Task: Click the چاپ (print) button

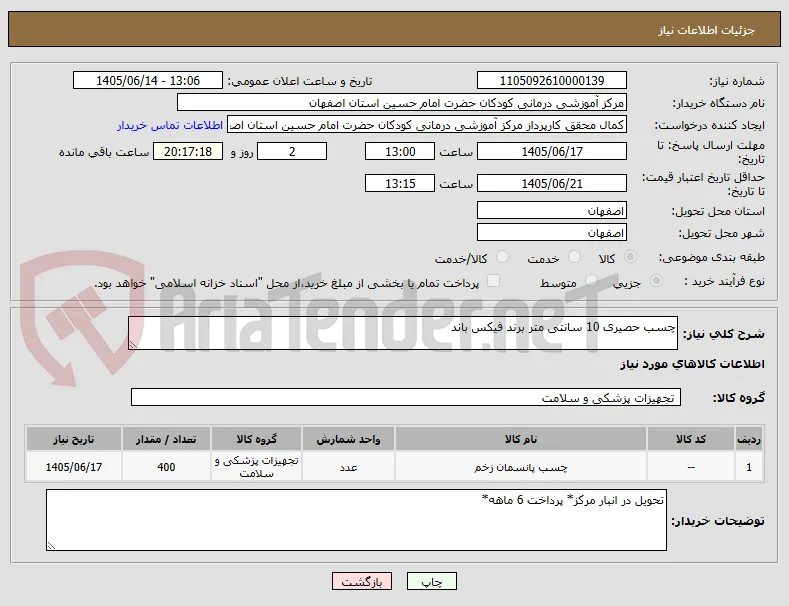Action: click(x=432, y=581)
